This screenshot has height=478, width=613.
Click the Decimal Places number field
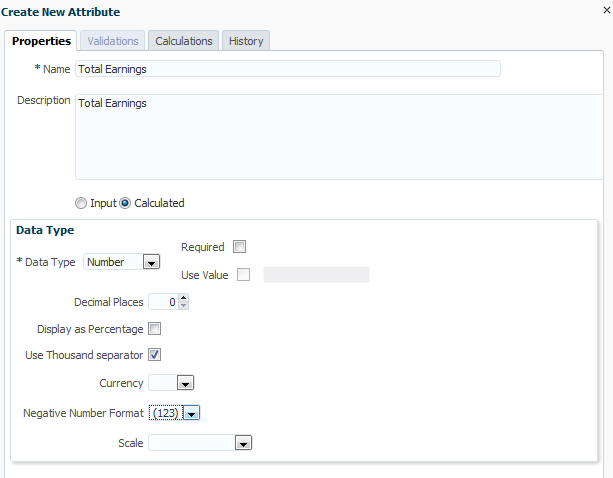tap(162, 301)
